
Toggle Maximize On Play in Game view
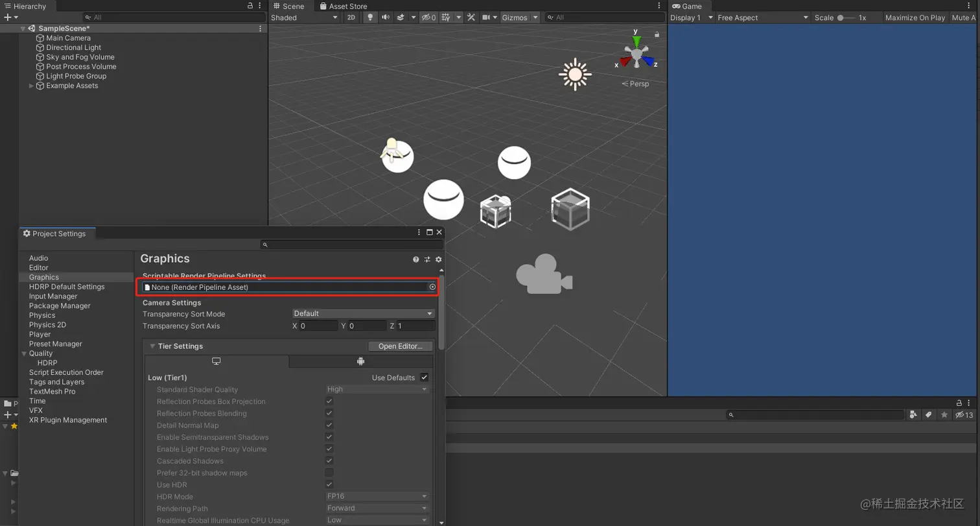915,18
